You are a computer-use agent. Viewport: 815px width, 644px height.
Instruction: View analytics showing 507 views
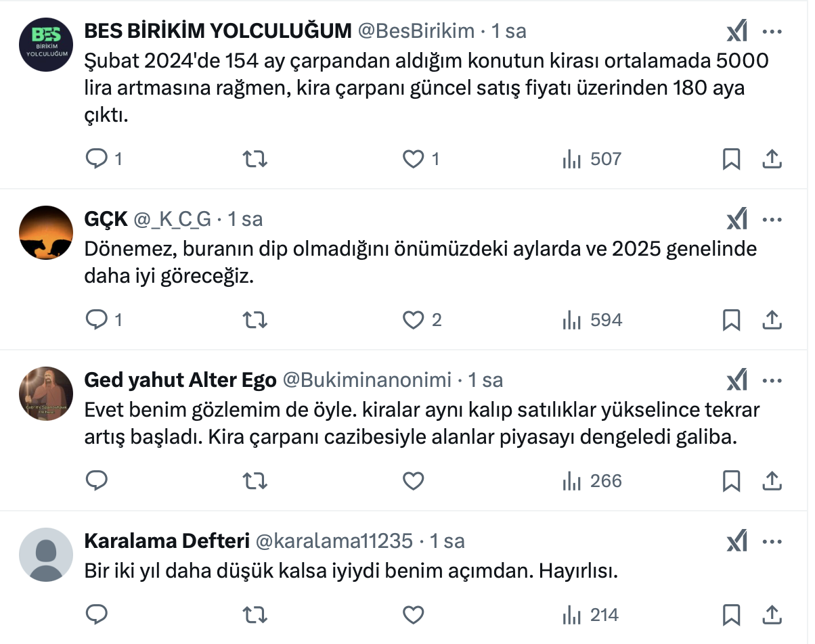[x=592, y=159]
